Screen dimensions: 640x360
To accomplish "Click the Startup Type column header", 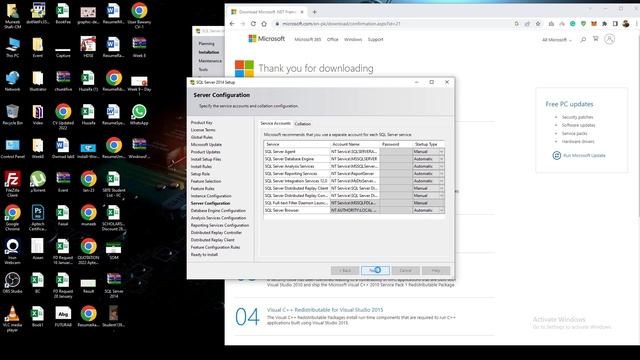I will pyautogui.click(x=429, y=144).
